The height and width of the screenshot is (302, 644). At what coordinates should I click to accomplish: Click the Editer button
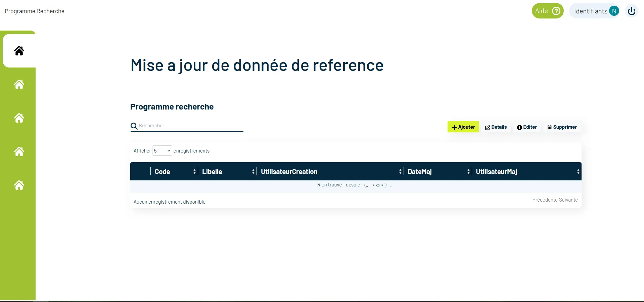[527, 127]
